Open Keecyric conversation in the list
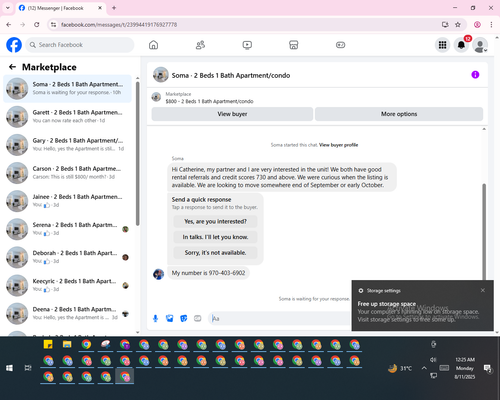The height and width of the screenshot is (400, 500). [x=67, y=285]
